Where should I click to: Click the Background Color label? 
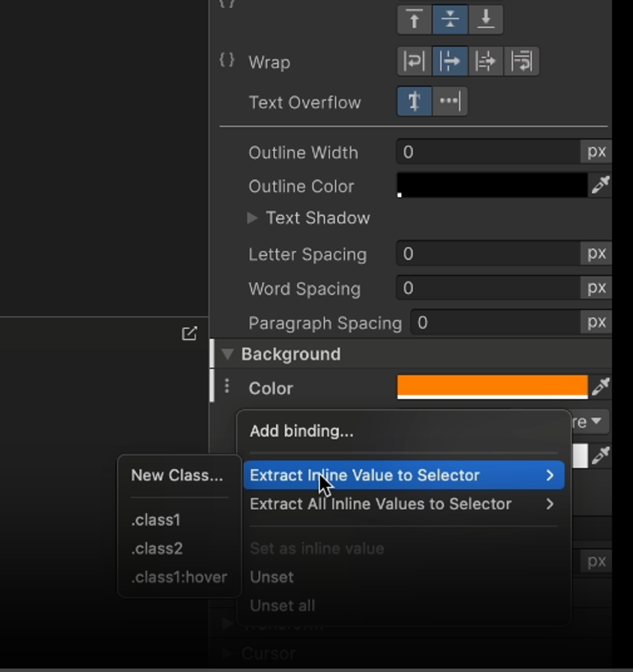(271, 388)
